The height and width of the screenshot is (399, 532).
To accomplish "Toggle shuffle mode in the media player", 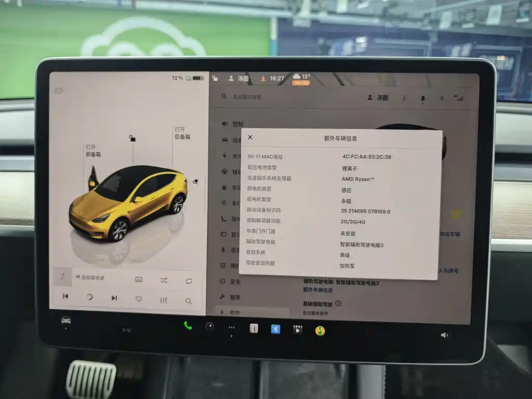I will pyautogui.click(x=163, y=279).
